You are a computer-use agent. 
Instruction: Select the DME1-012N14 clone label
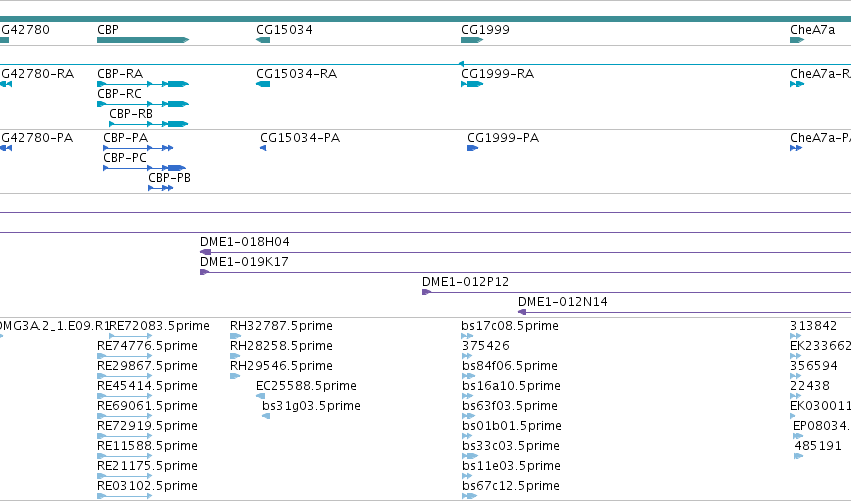pyautogui.click(x=563, y=302)
